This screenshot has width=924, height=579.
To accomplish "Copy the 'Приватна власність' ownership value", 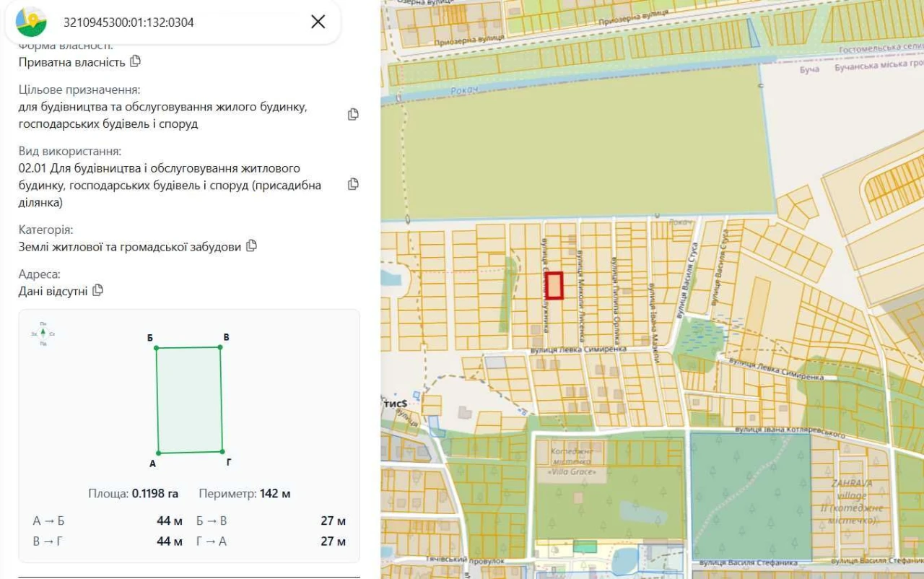I will click(x=135, y=61).
